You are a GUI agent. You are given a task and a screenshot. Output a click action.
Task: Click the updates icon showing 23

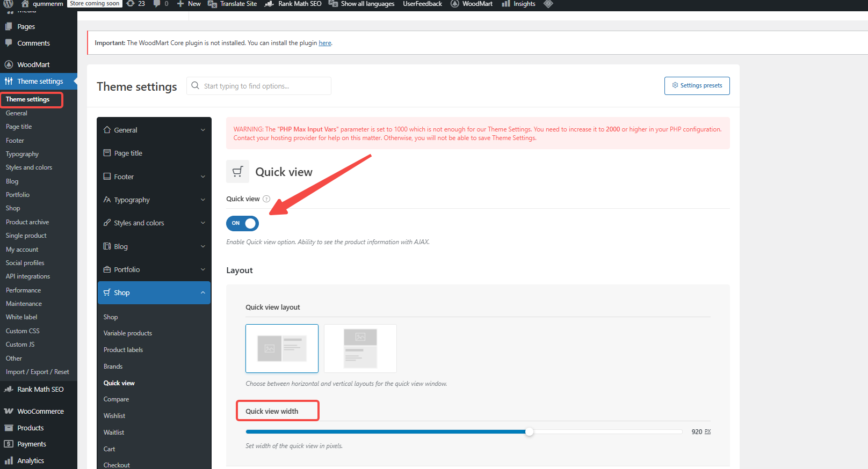point(131,4)
